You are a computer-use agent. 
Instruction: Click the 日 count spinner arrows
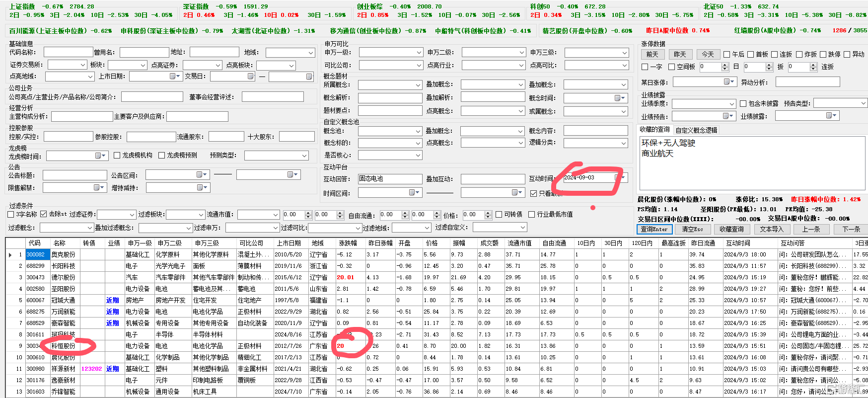click(x=724, y=67)
